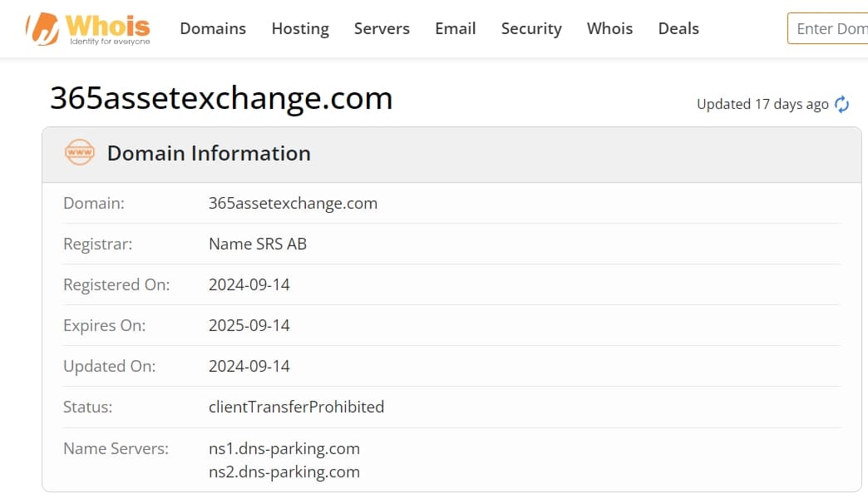868x499 pixels.
Task: Click the Registered On: field label
Action: click(x=116, y=284)
